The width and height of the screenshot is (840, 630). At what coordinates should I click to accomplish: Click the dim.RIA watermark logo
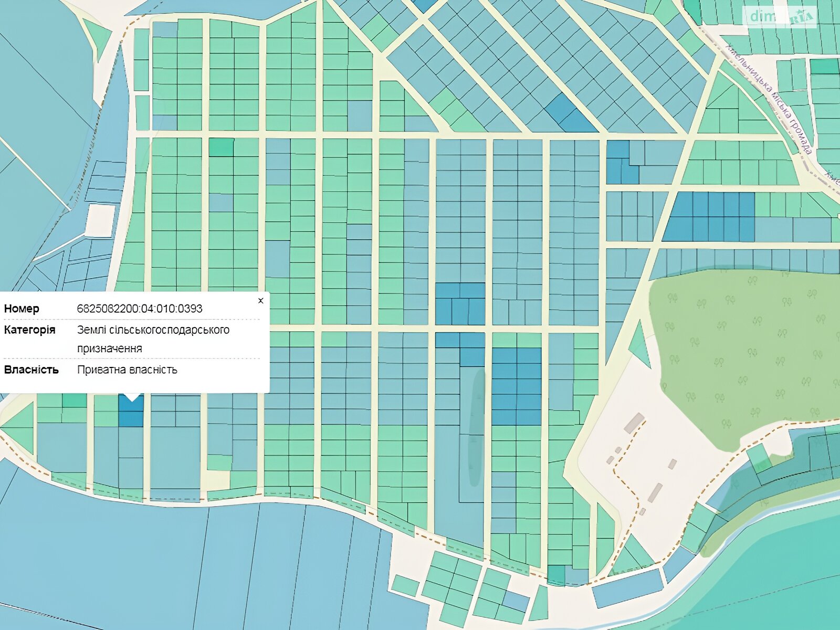pyautogui.click(x=781, y=17)
